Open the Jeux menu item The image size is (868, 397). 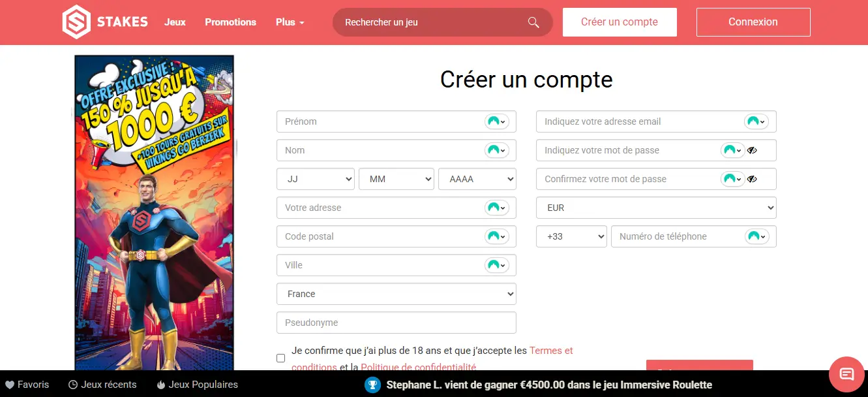point(175,22)
